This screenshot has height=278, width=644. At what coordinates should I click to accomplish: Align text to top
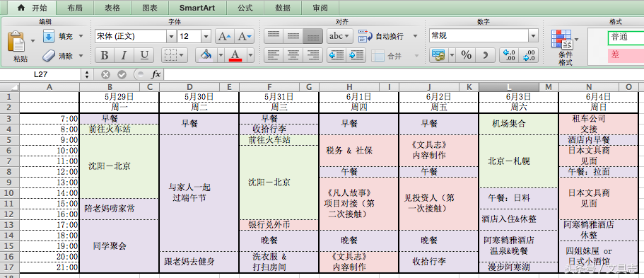coord(274,36)
